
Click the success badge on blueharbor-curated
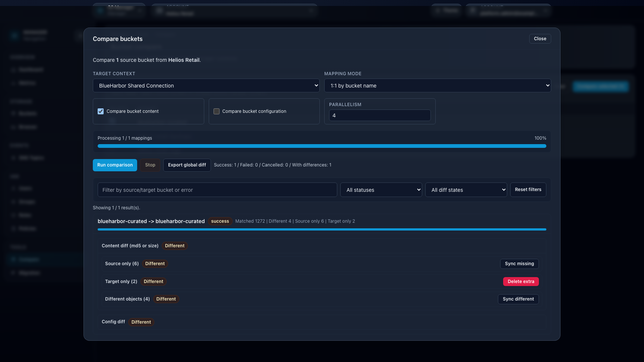tap(220, 221)
